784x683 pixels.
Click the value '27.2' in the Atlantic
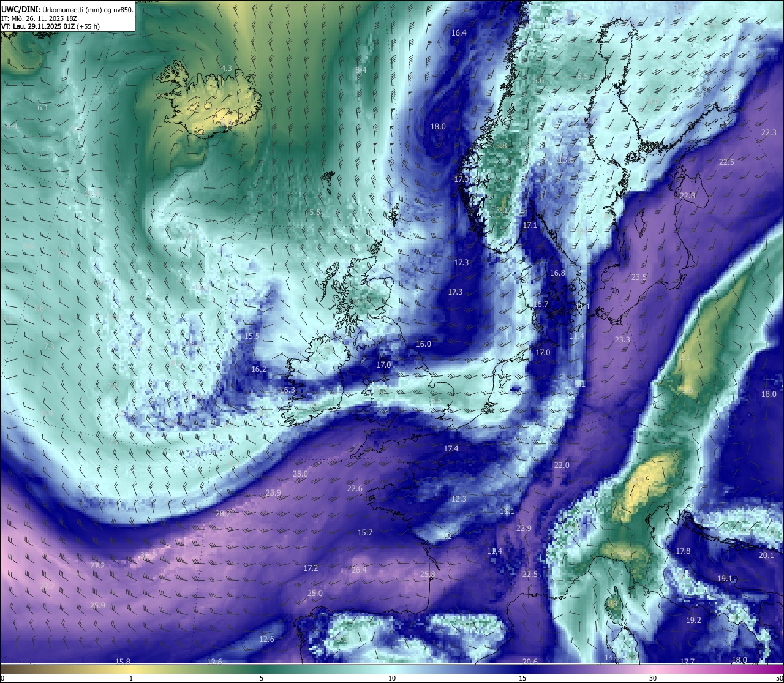(x=97, y=566)
